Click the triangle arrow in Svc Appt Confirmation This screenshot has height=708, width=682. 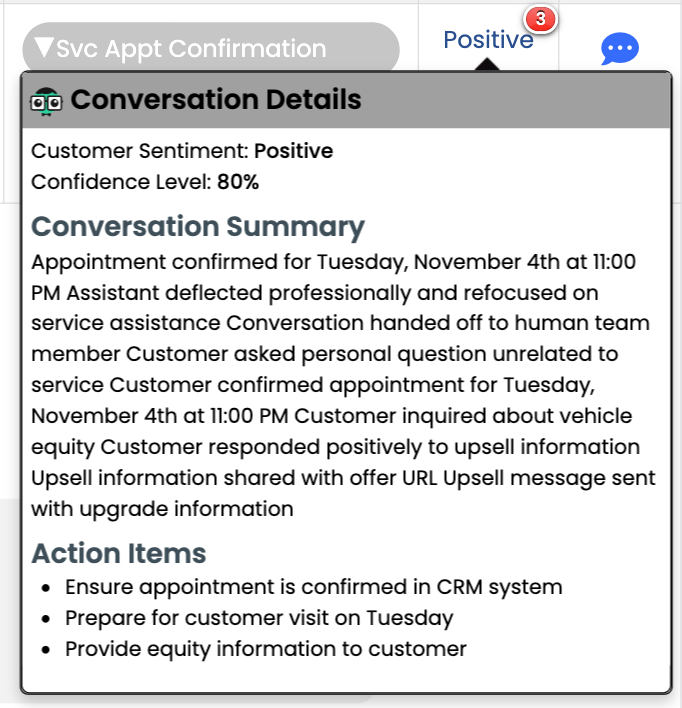pyautogui.click(x=43, y=47)
